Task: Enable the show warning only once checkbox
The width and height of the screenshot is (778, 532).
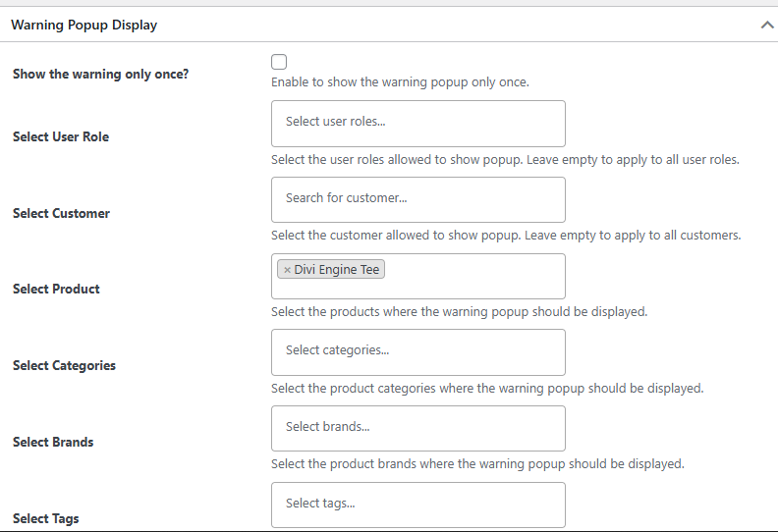Action: point(279,62)
